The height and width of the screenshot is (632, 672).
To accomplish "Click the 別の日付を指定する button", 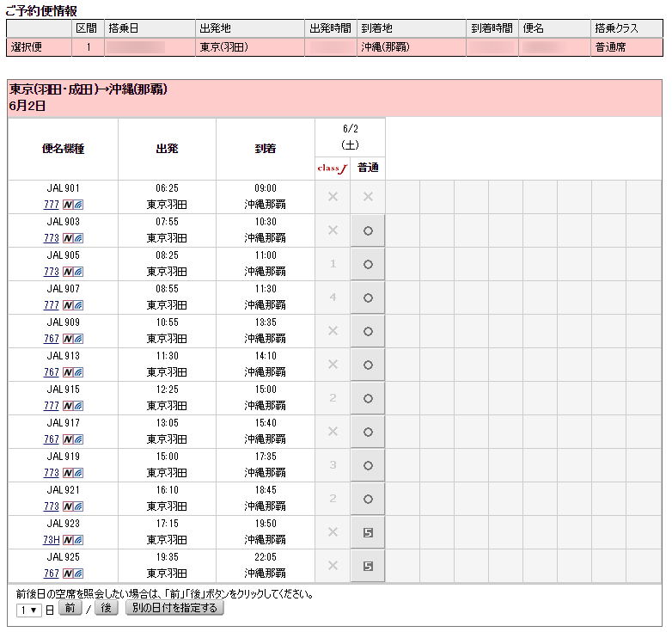I will pyautogui.click(x=174, y=609).
